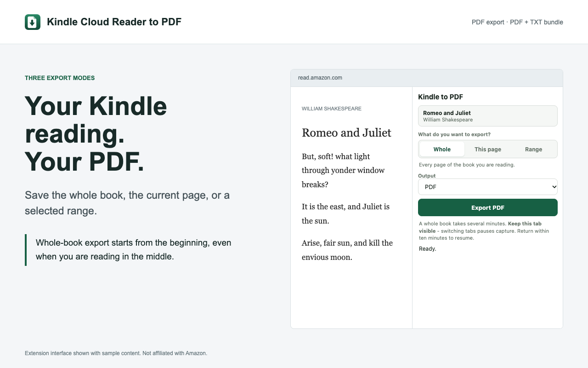The height and width of the screenshot is (368, 588).
Task: Click the 'Save the whole book' subtitle
Action: coord(127,203)
